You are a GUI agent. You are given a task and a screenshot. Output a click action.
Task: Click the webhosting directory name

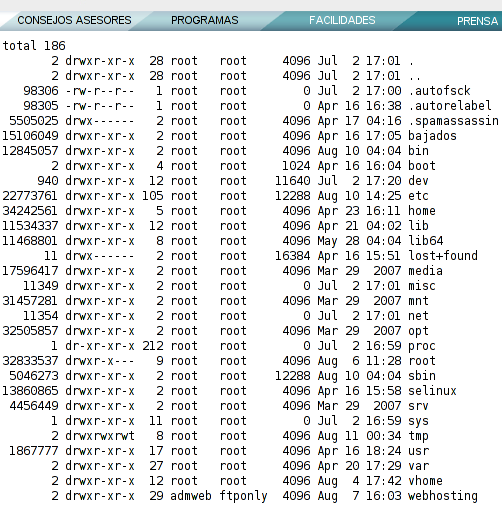tap(443, 496)
